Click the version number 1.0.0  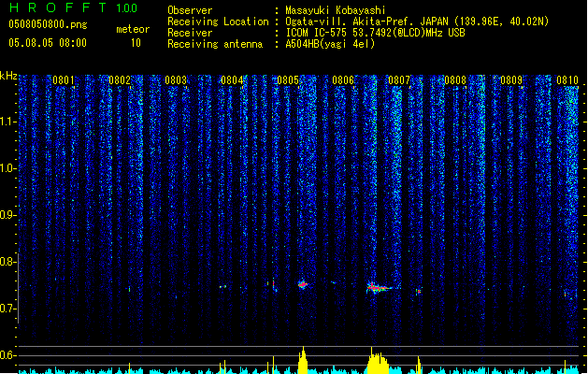(x=127, y=8)
